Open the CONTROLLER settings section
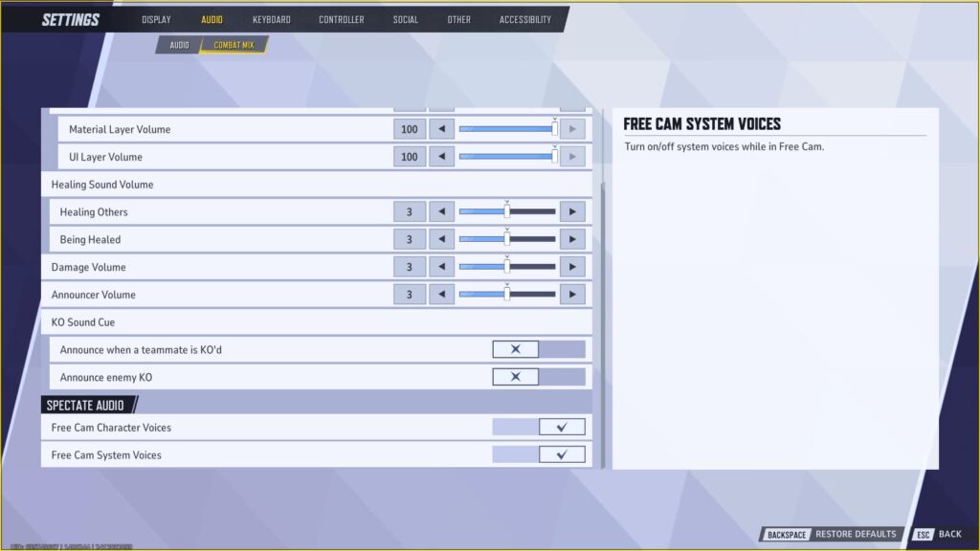980x551 pixels. [341, 18]
